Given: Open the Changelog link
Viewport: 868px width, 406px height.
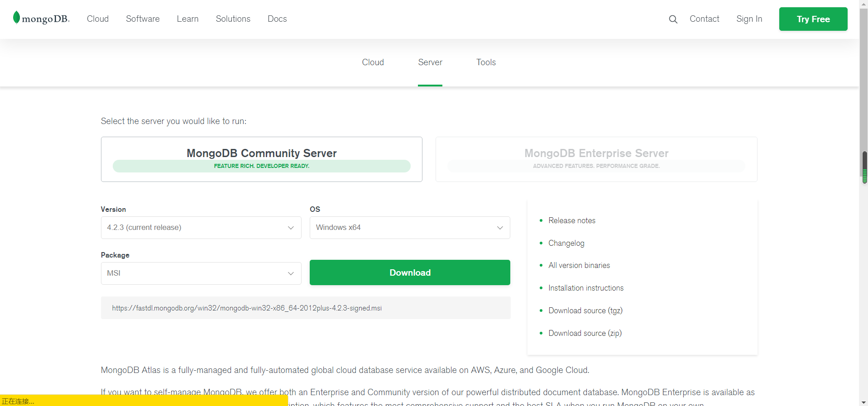Looking at the screenshot, I should coord(566,243).
